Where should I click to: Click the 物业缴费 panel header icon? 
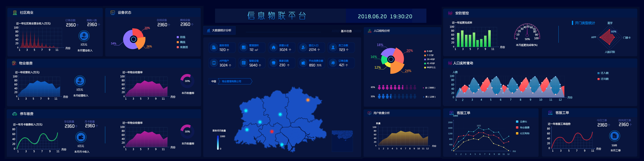[14, 63]
